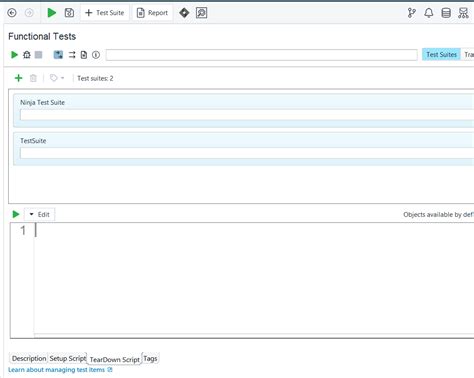Open the Git branch icon

412,13
